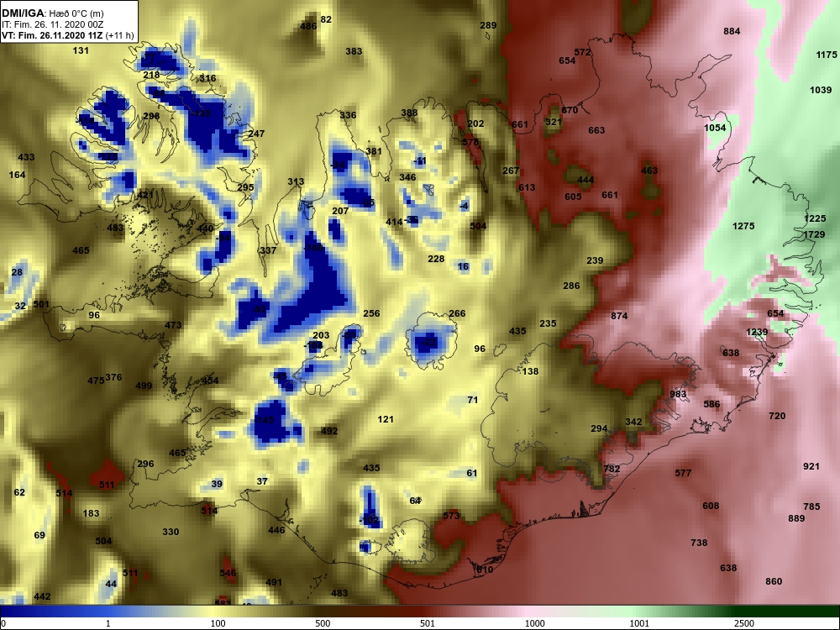Screen dimensions: 840x630
Task: Select the legend label 2500
Action: [744, 623]
